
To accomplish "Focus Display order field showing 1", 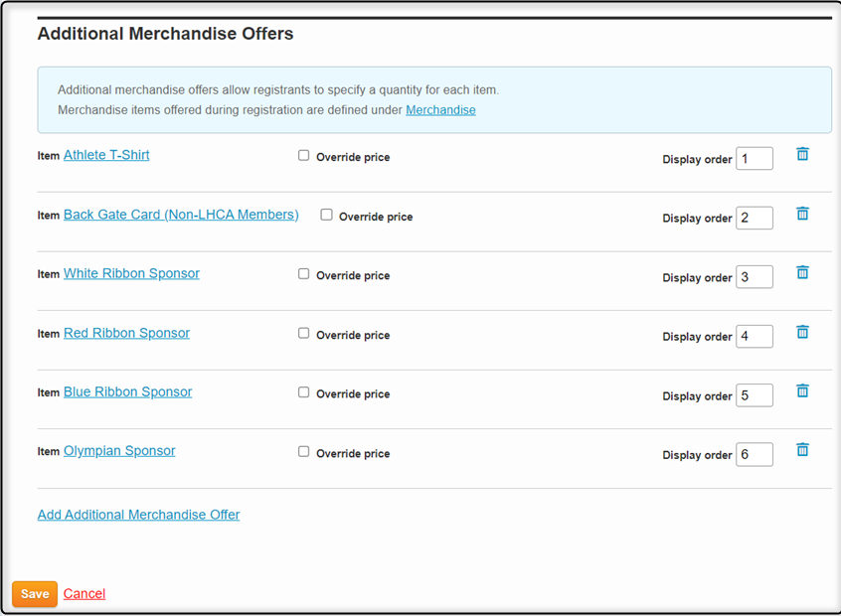I will [x=755, y=159].
